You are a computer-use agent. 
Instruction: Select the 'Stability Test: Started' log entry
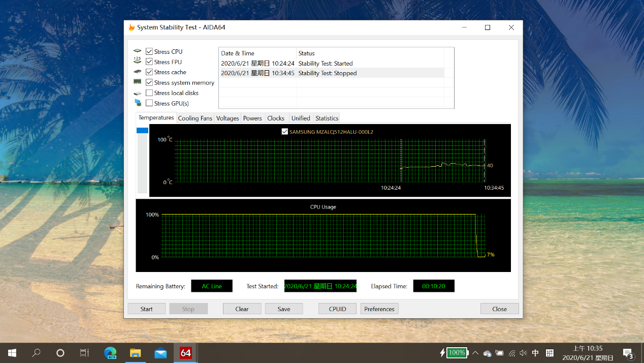tap(332, 63)
